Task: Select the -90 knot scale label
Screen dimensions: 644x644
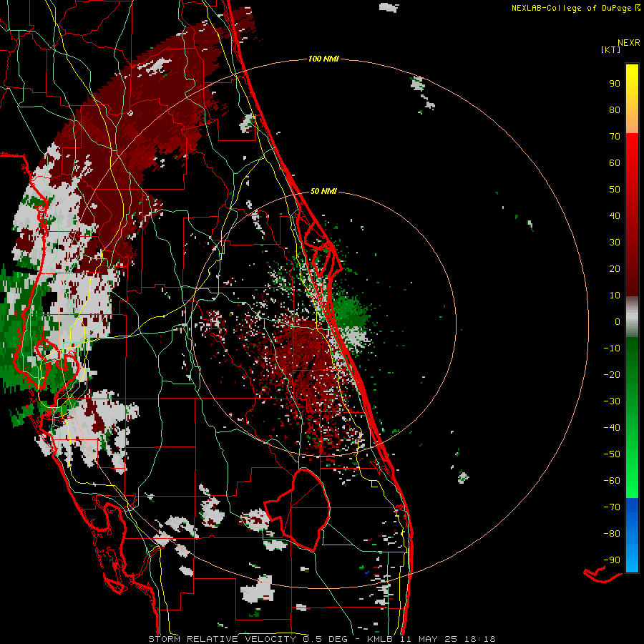Action: [x=612, y=560]
